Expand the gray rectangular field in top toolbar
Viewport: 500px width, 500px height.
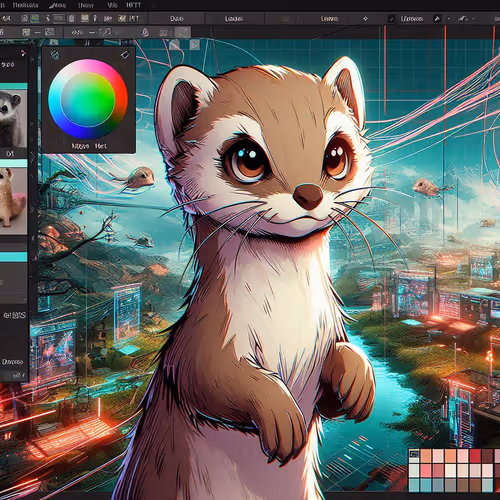point(59,18)
